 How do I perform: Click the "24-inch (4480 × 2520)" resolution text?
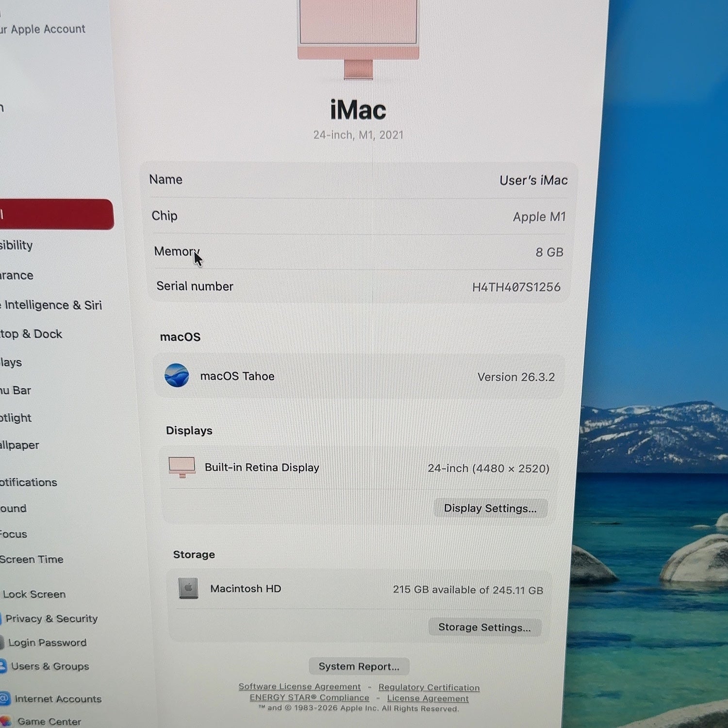click(x=488, y=468)
